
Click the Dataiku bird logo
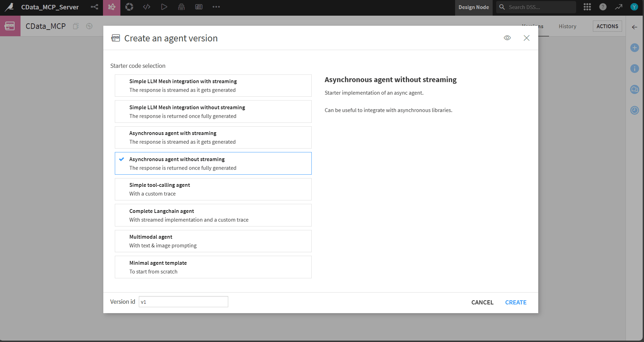click(9, 7)
